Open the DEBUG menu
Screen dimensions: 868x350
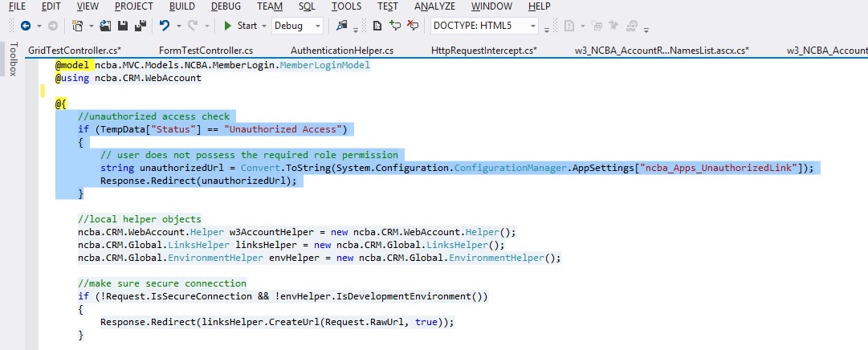[226, 6]
